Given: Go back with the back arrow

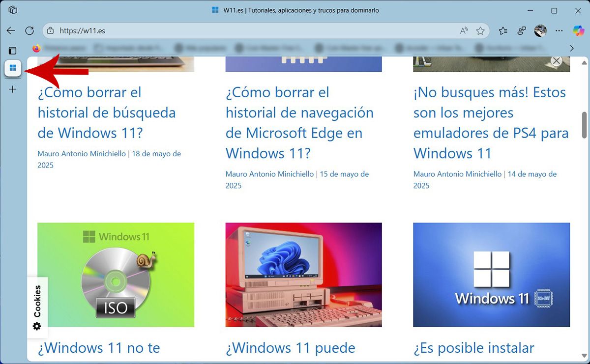Looking at the screenshot, I should coord(11,30).
